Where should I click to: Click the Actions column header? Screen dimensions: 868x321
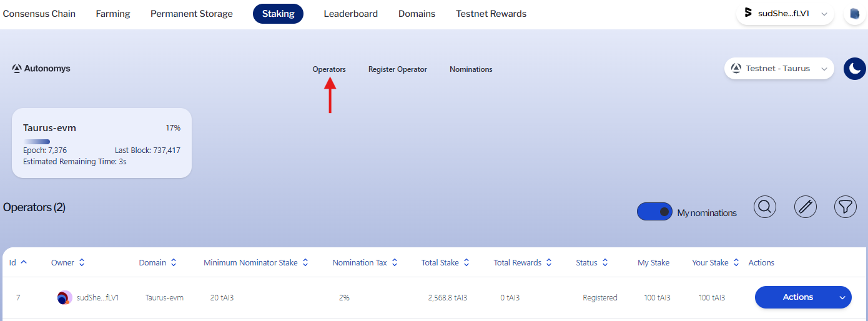click(761, 263)
